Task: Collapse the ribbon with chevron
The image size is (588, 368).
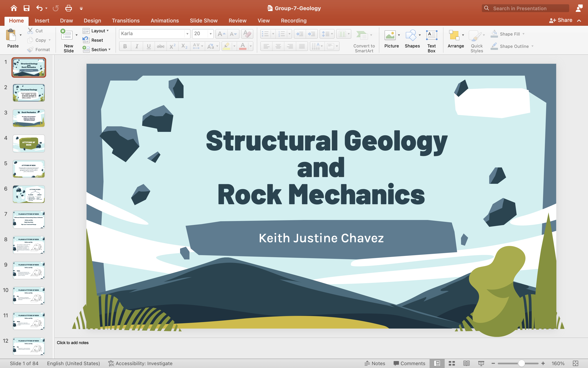Action: pos(579,20)
